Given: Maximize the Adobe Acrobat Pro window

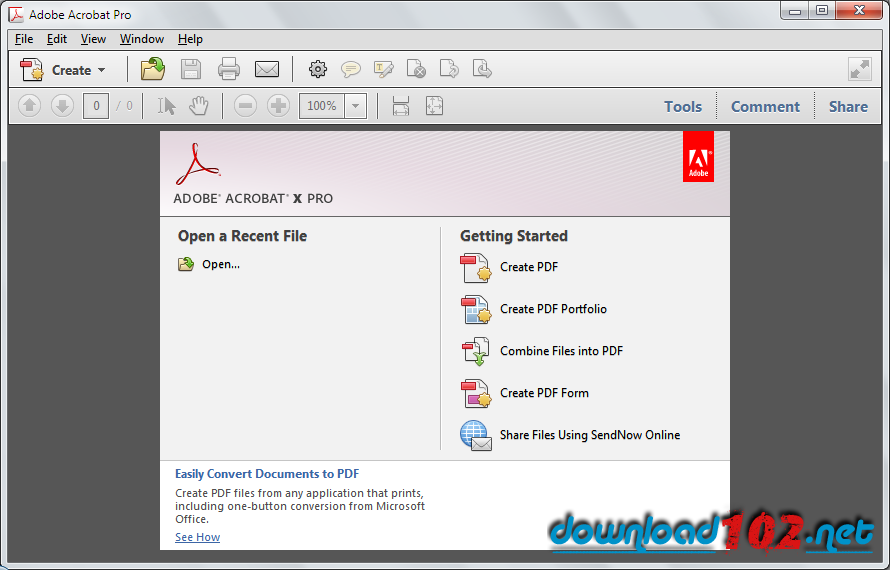Looking at the screenshot, I should pos(822,11).
